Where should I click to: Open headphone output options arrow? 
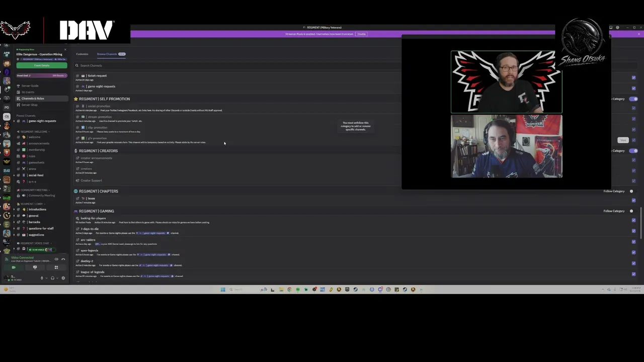(57, 278)
